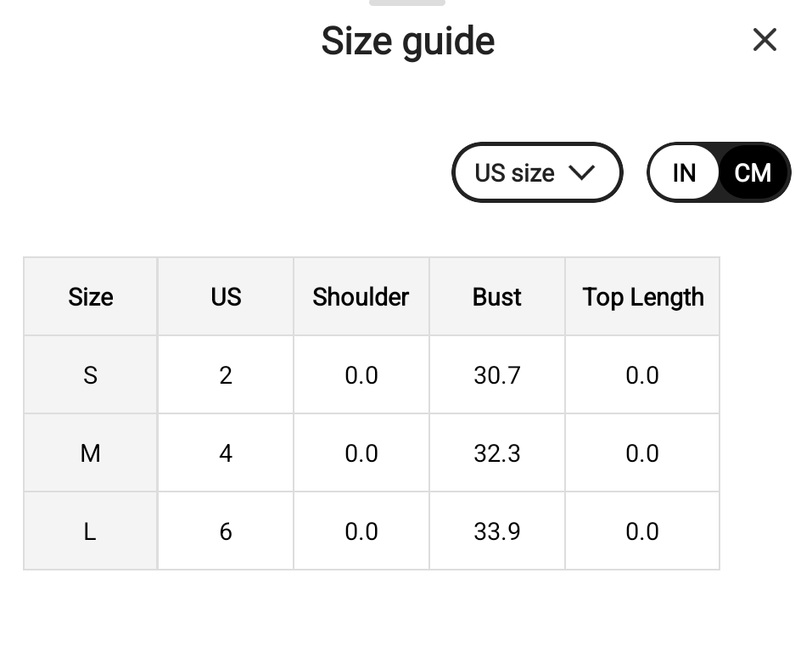Open the US size dropdown
The height and width of the screenshot is (663, 812).
536,173
